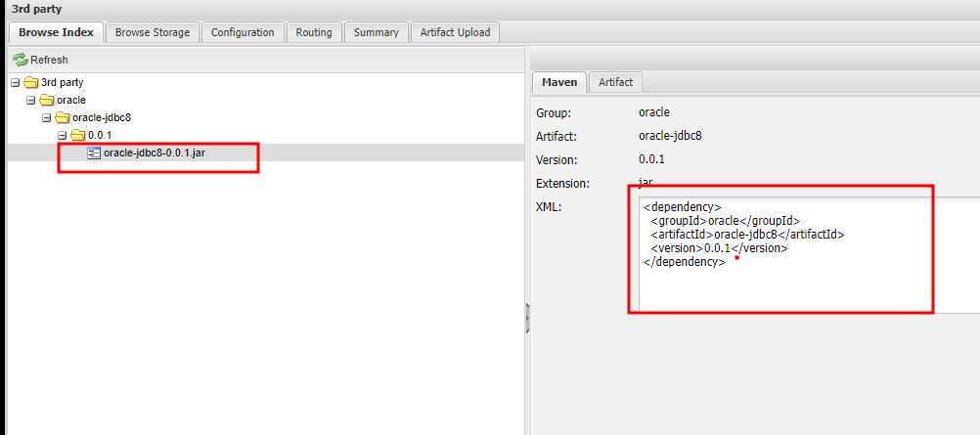Click the oracle folder icon
The image size is (980, 435).
click(47, 100)
